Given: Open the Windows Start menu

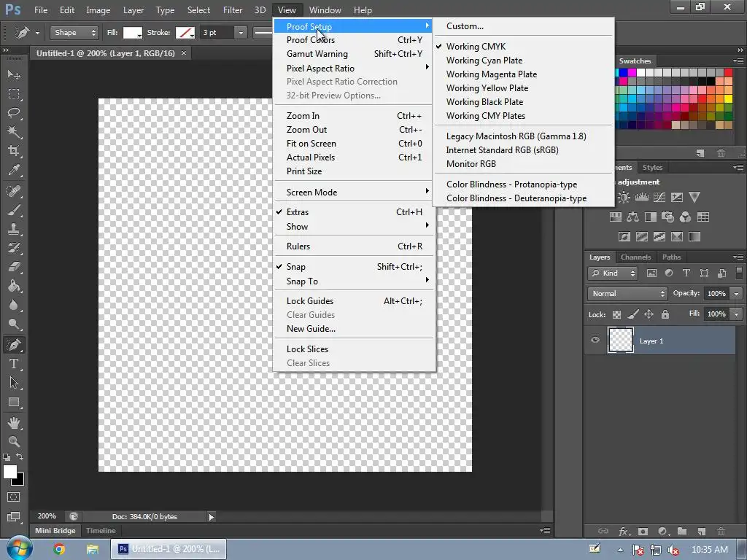Looking at the screenshot, I should (20, 548).
